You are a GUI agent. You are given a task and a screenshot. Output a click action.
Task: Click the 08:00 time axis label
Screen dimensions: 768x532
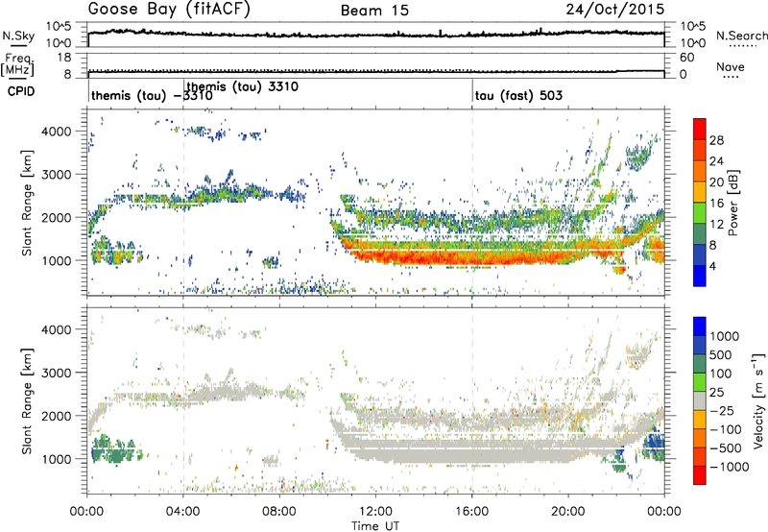click(x=279, y=512)
